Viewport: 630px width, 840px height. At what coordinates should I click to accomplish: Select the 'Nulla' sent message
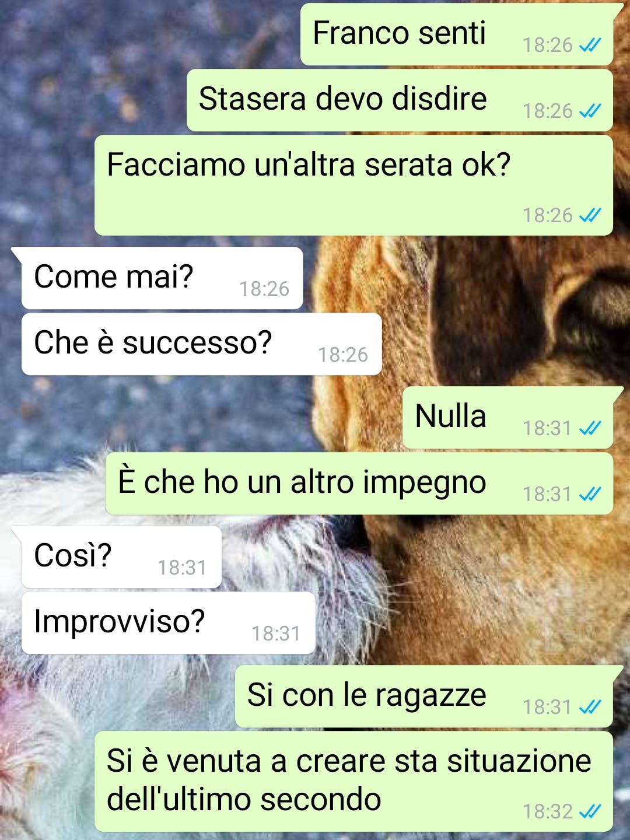click(x=508, y=418)
